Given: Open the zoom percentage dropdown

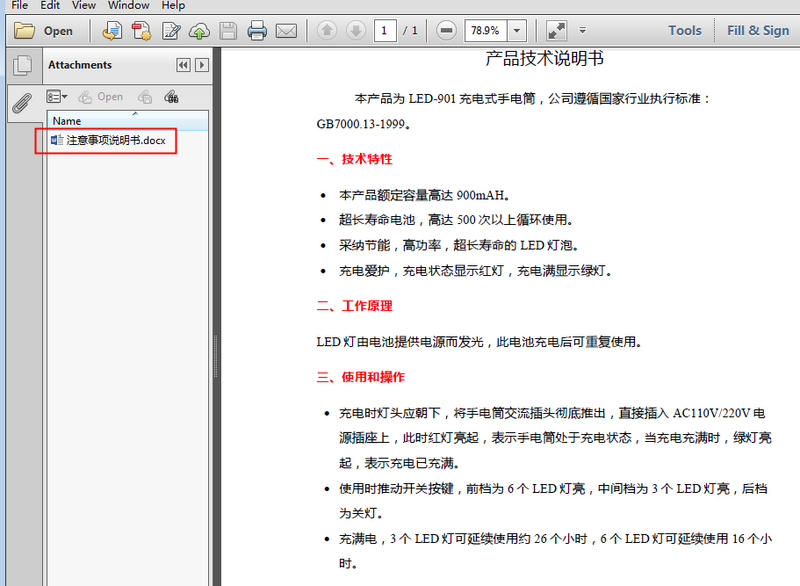Looking at the screenshot, I should (515, 30).
